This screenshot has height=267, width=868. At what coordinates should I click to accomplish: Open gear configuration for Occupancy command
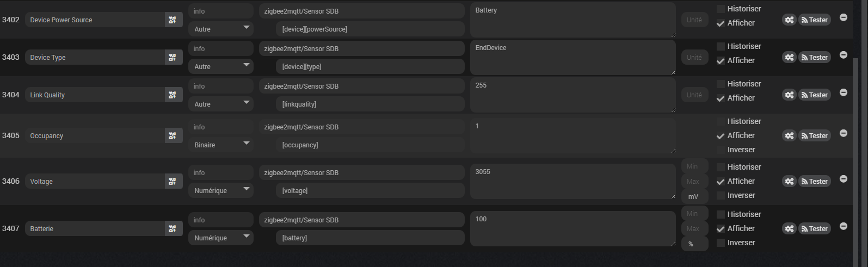click(x=789, y=136)
